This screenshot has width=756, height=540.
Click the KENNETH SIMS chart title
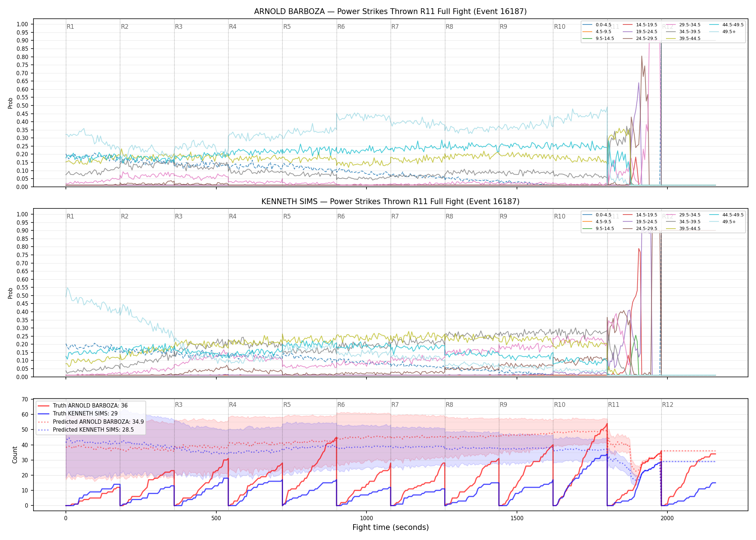[x=390, y=202]
